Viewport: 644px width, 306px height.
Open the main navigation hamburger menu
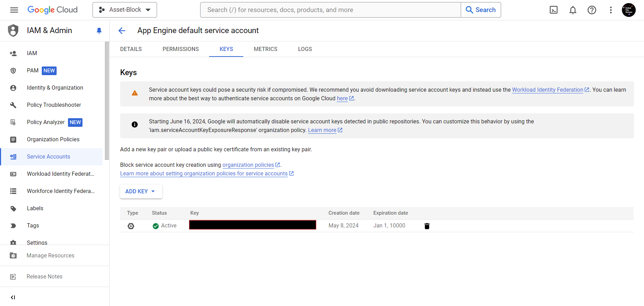click(x=14, y=10)
